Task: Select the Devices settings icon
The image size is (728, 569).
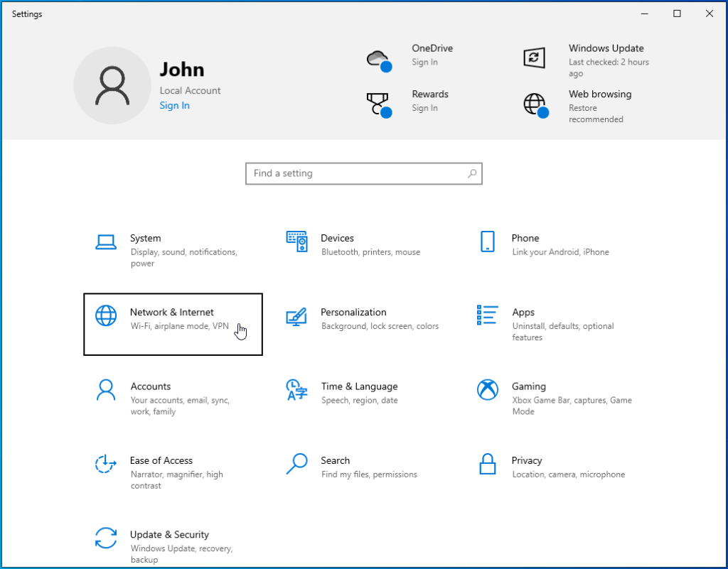Action: point(296,241)
